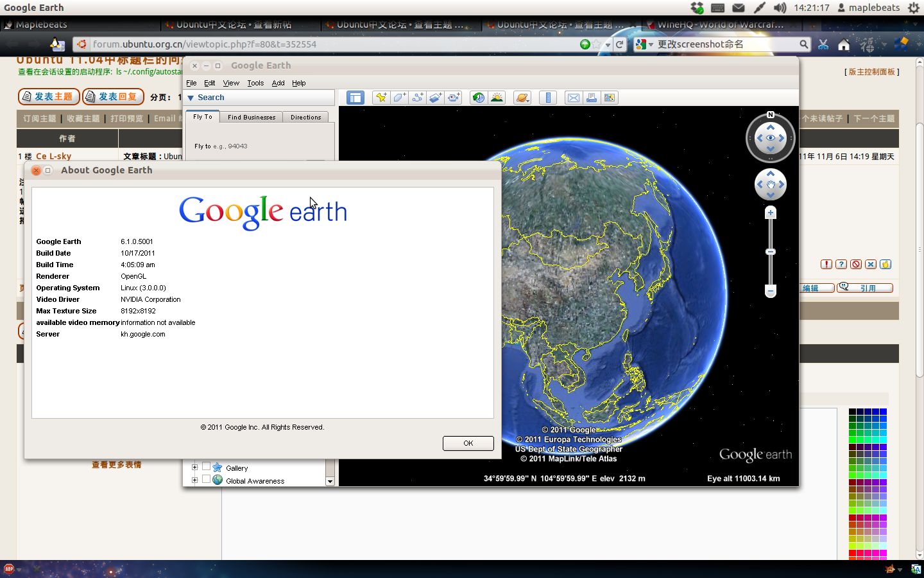Switch to the Directions tab
The width and height of the screenshot is (924, 578).
(x=305, y=117)
